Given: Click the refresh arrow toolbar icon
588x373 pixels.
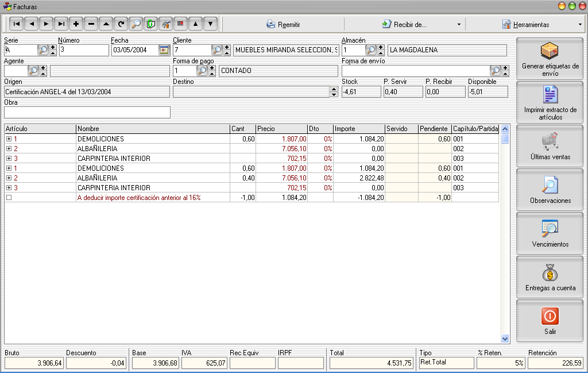Looking at the screenshot, I should pos(121,24).
